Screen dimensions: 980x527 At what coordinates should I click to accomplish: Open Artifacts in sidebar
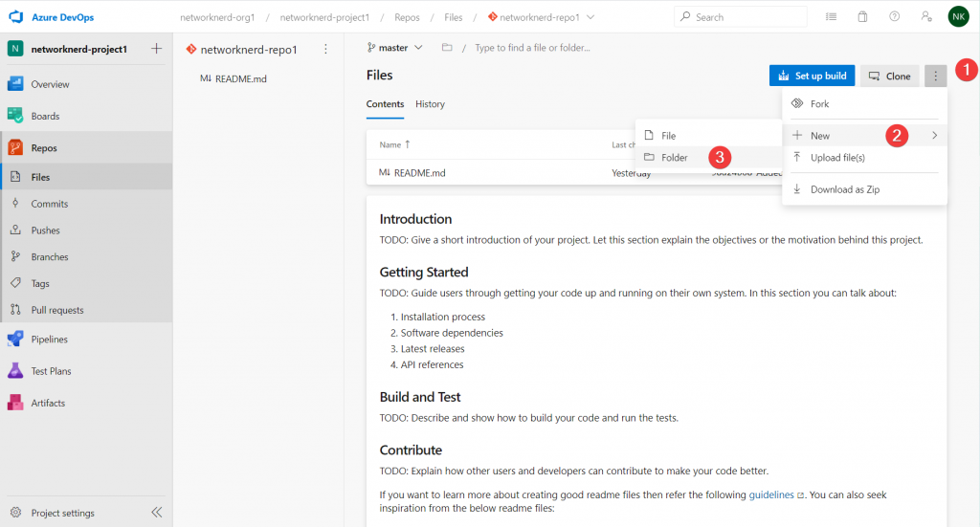coord(86,403)
